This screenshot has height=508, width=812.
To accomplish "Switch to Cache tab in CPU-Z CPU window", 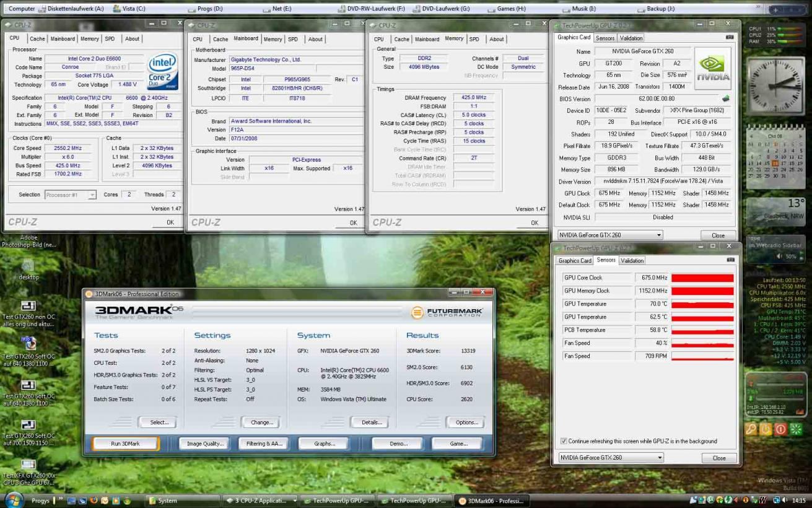I will [37, 38].
